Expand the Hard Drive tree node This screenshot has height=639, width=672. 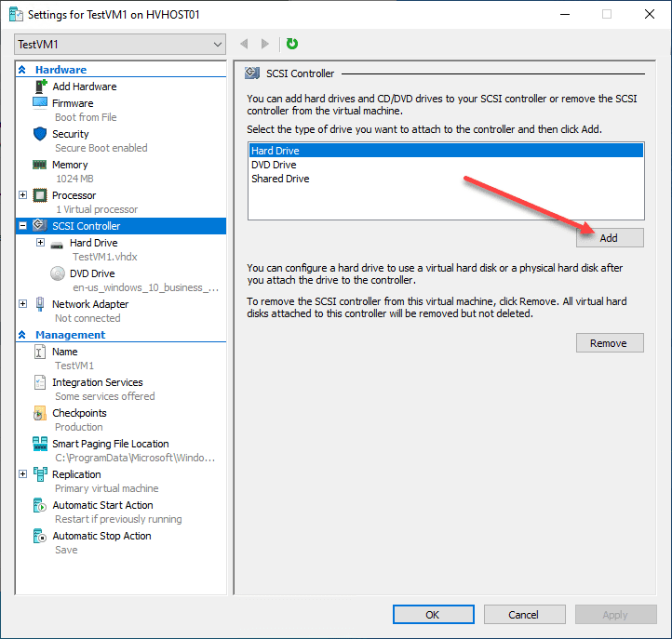pyautogui.click(x=40, y=243)
